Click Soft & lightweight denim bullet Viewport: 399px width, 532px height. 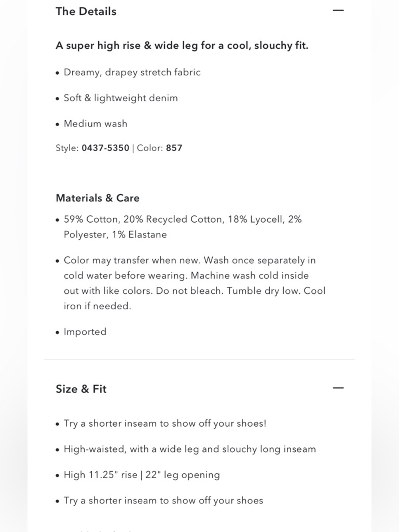point(121,98)
